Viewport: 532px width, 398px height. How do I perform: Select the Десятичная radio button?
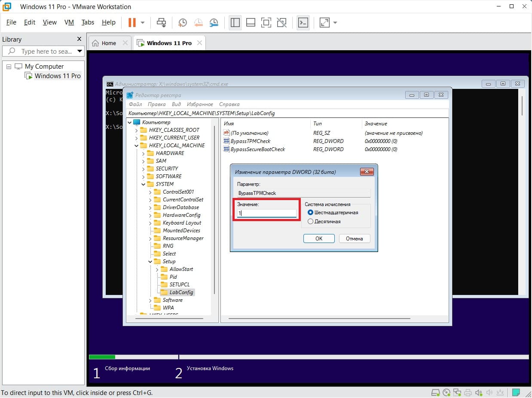pyautogui.click(x=311, y=222)
